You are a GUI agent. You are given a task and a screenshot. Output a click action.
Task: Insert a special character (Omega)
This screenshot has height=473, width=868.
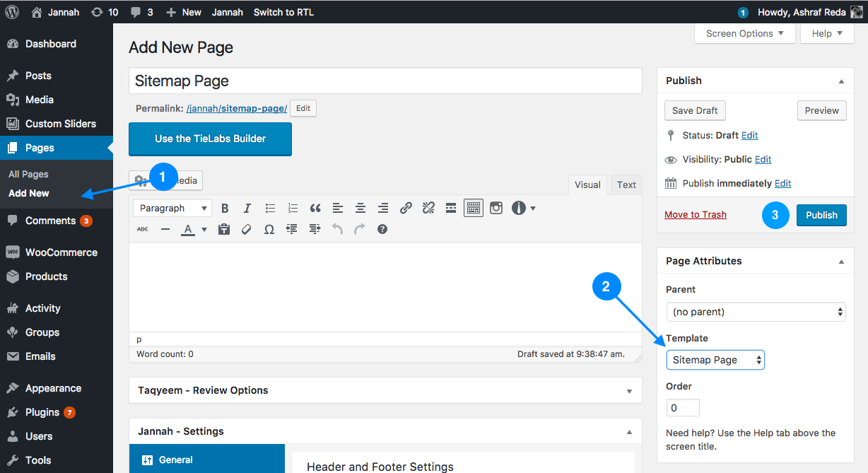pyautogui.click(x=269, y=229)
